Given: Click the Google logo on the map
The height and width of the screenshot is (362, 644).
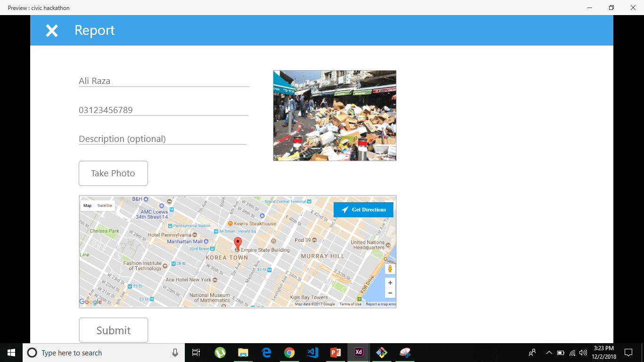Looking at the screenshot, I should click(91, 302).
